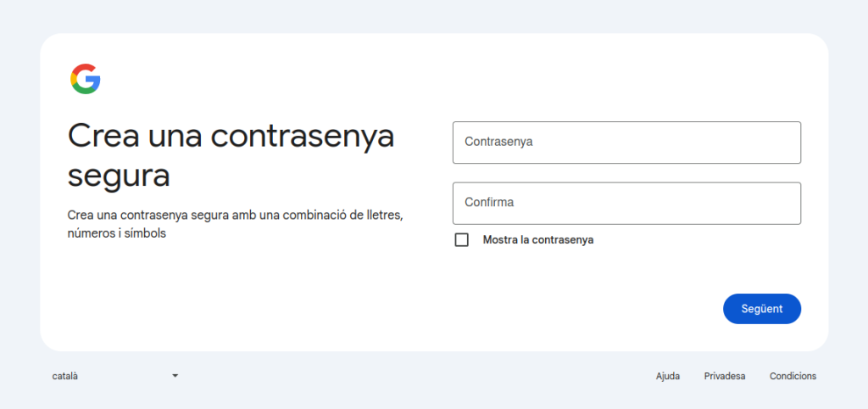Open the Ajuda link
The width and height of the screenshot is (868, 409).
(x=667, y=376)
